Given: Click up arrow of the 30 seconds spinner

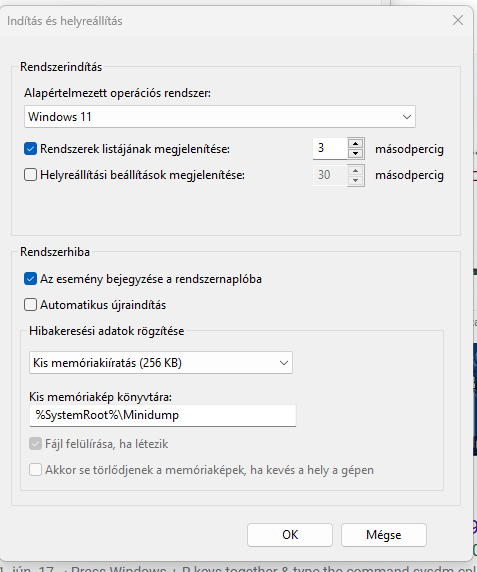Looking at the screenshot, I should [356, 170].
